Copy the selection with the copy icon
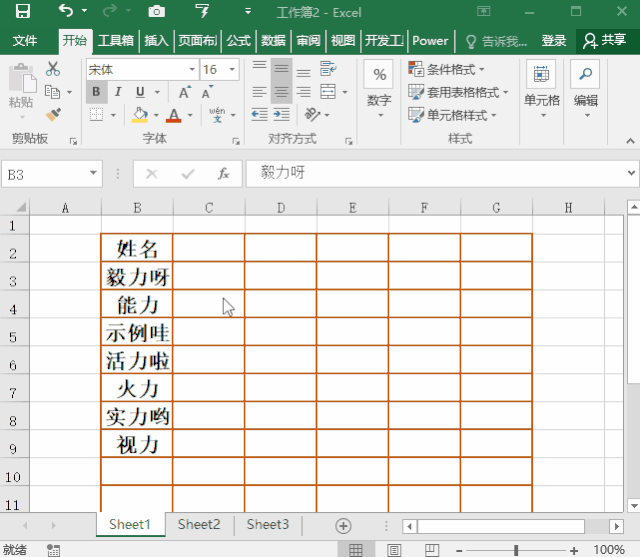This screenshot has width=640, height=557. point(52,92)
